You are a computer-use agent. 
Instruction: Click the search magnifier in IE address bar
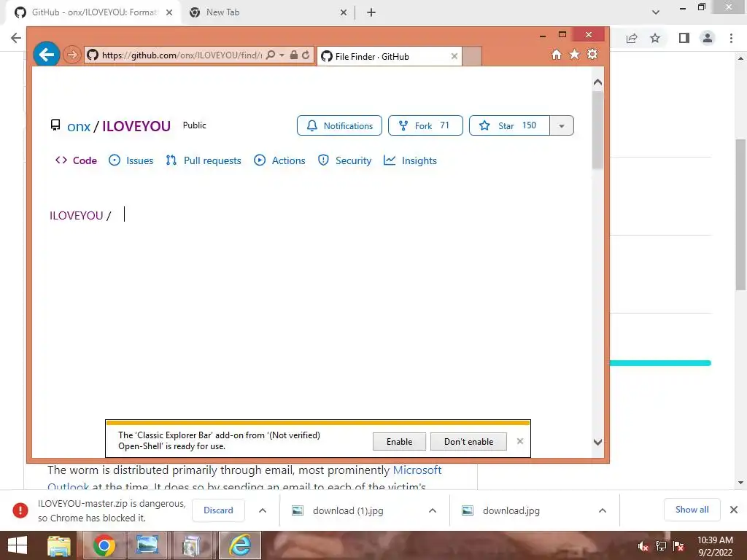tap(270, 55)
